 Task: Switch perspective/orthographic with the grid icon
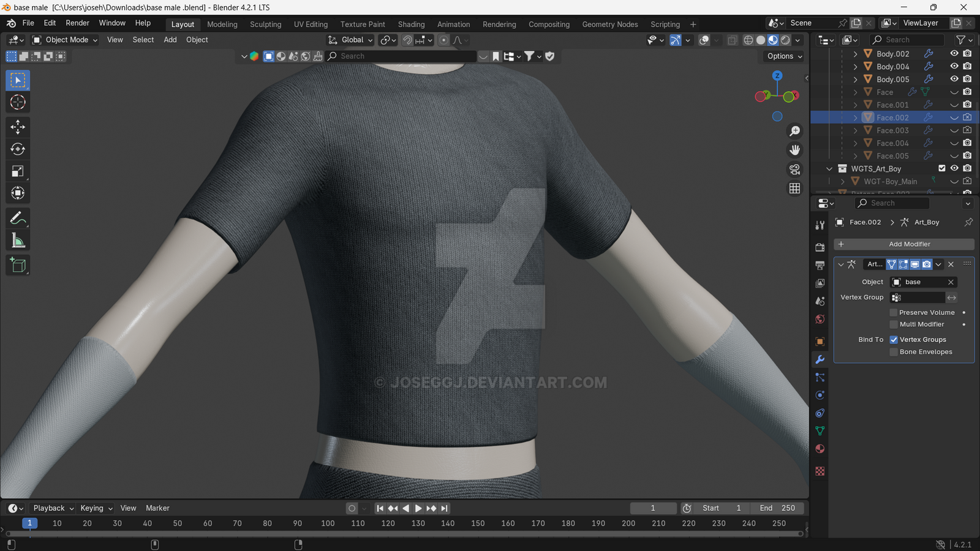pyautogui.click(x=794, y=188)
